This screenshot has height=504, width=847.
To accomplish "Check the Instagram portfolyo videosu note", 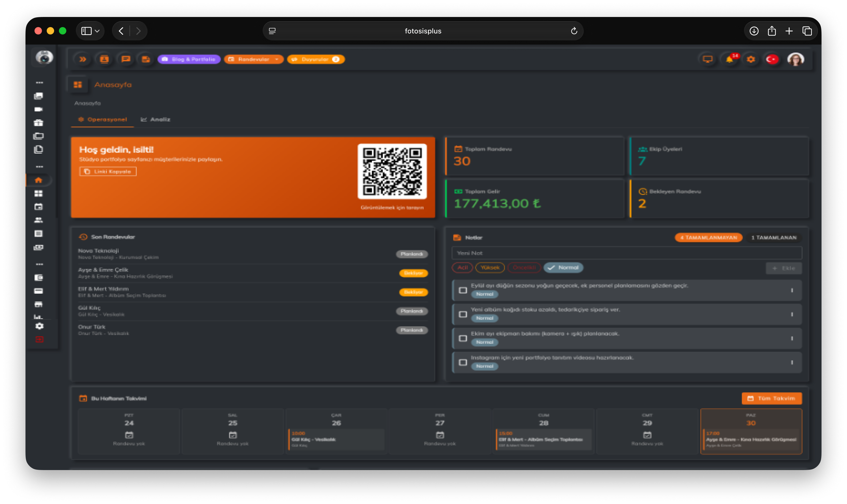I will [463, 363].
